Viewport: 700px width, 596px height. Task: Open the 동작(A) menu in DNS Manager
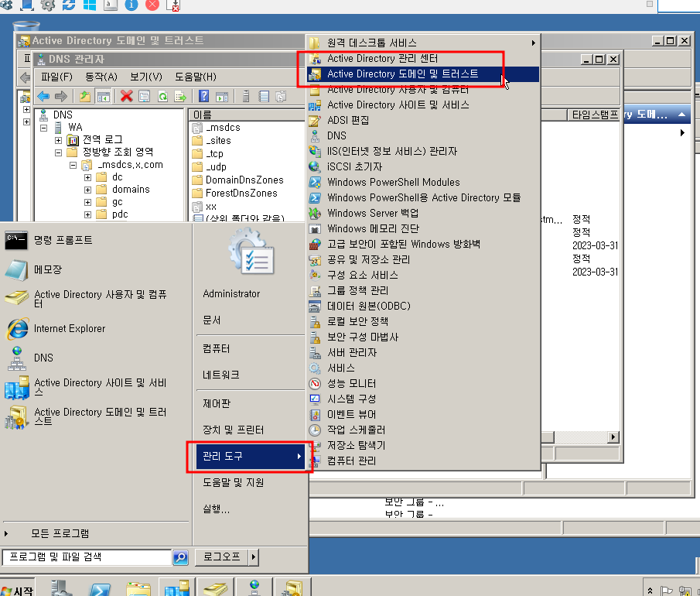coord(101,77)
